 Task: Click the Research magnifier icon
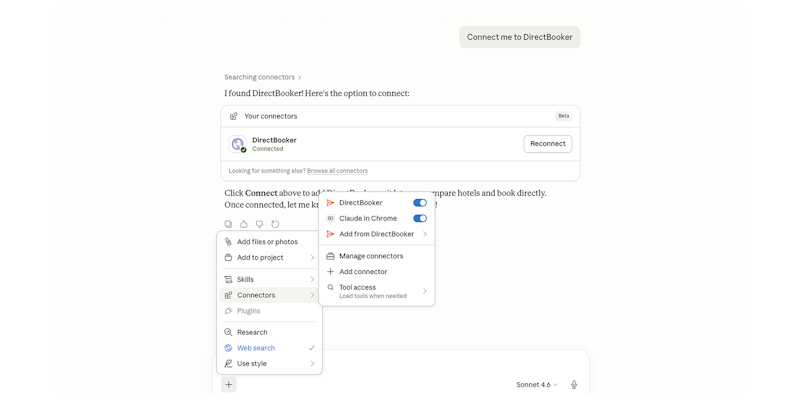coord(228,332)
